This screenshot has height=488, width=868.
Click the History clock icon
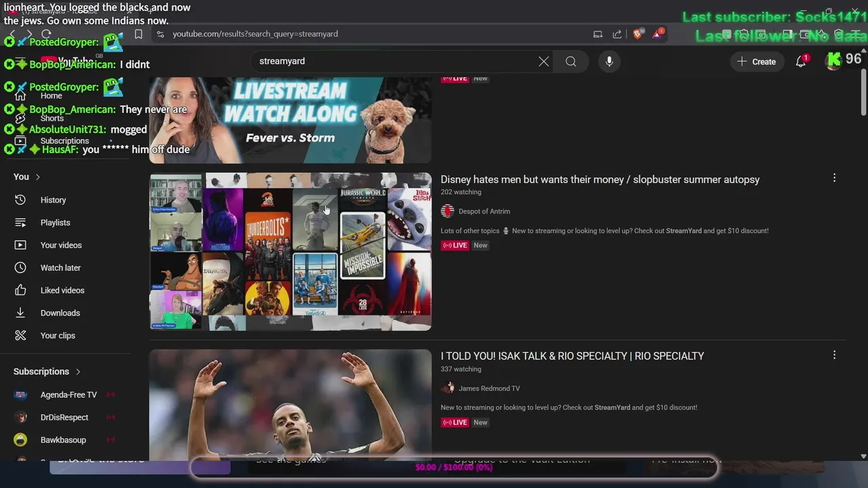(x=20, y=200)
